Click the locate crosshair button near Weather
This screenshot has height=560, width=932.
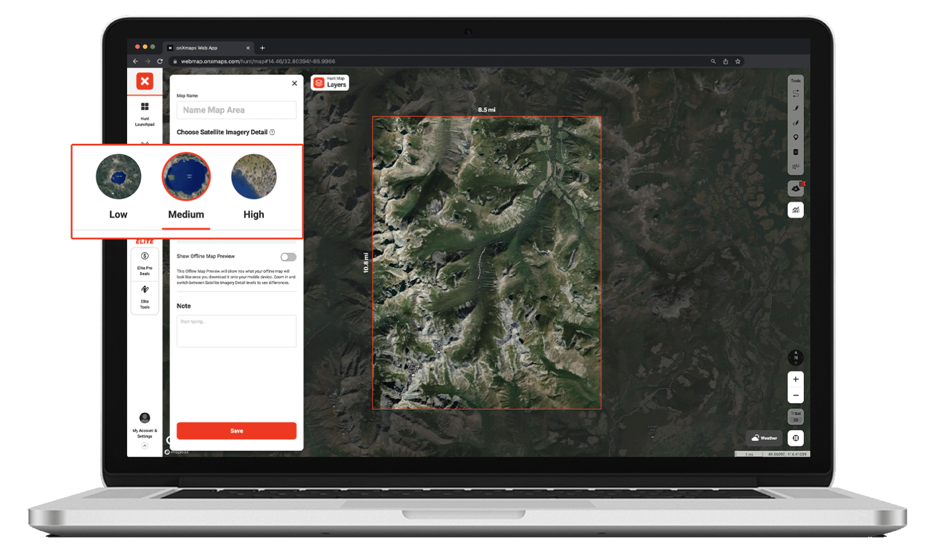pyautogui.click(x=795, y=438)
